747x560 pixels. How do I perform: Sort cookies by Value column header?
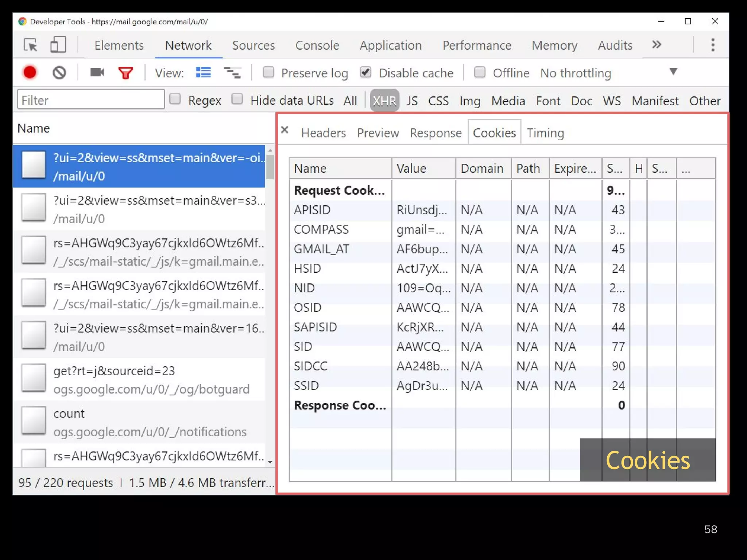click(x=423, y=168)
